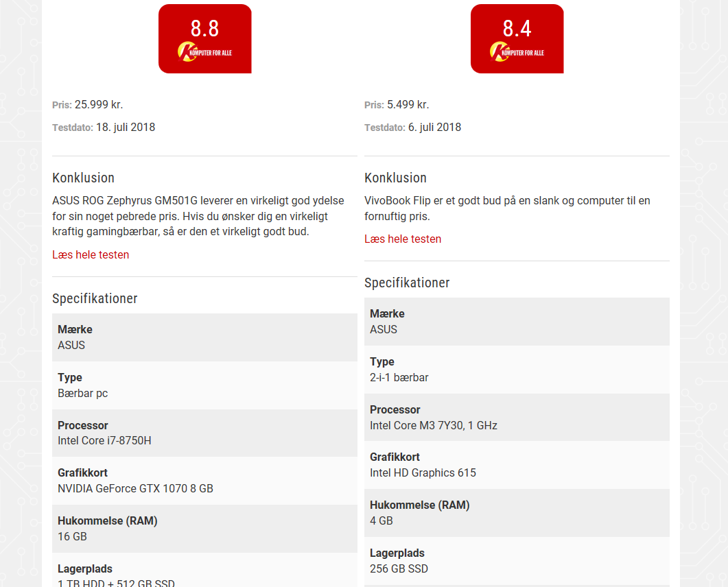
Task: Click the Komputer for Alle logo on the 8.4 badge
Action: click(517, 50)
